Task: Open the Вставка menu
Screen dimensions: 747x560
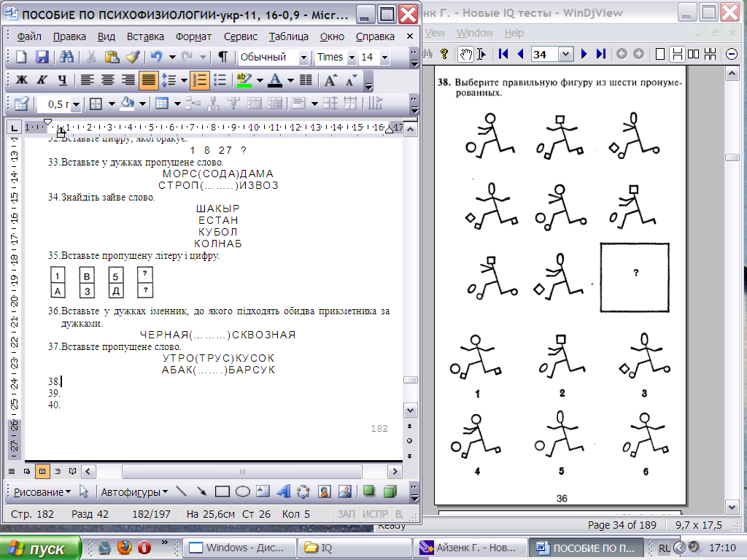Action: [145, 36]
